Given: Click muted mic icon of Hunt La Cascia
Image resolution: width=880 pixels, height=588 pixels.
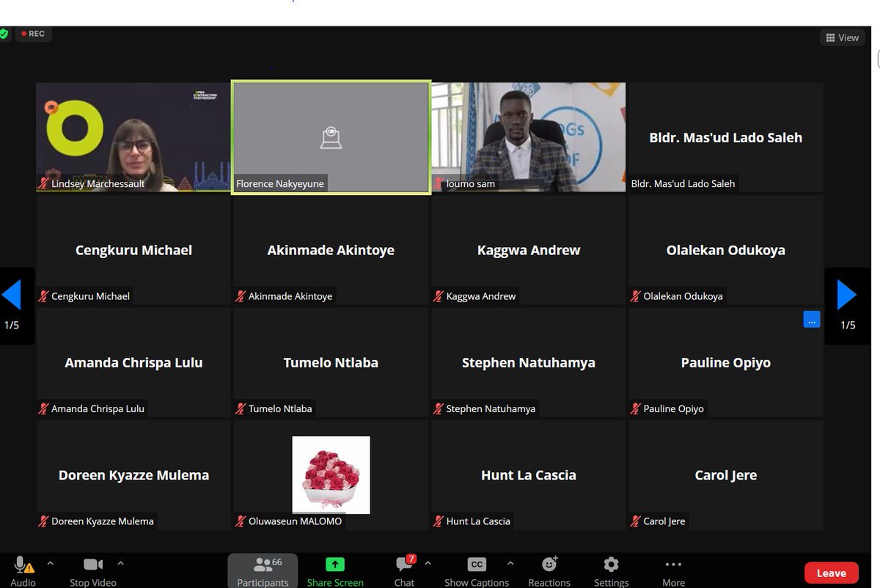Looking at the screenshot, I should (x=439, y=521).
